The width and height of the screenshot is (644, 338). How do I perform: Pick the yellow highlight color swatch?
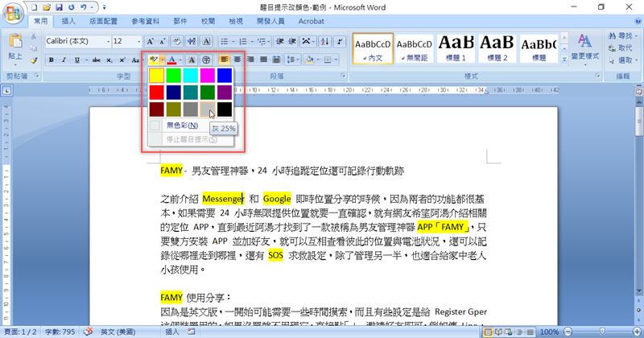pyautogui.click(x=157, y=75)
